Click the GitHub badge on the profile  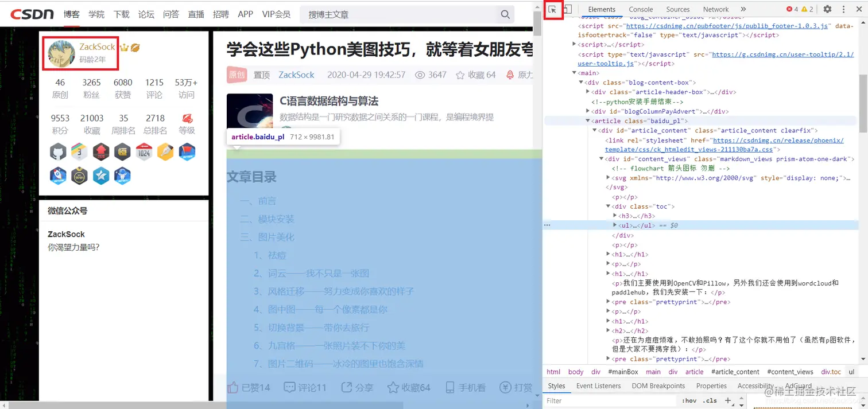(58, 151)
